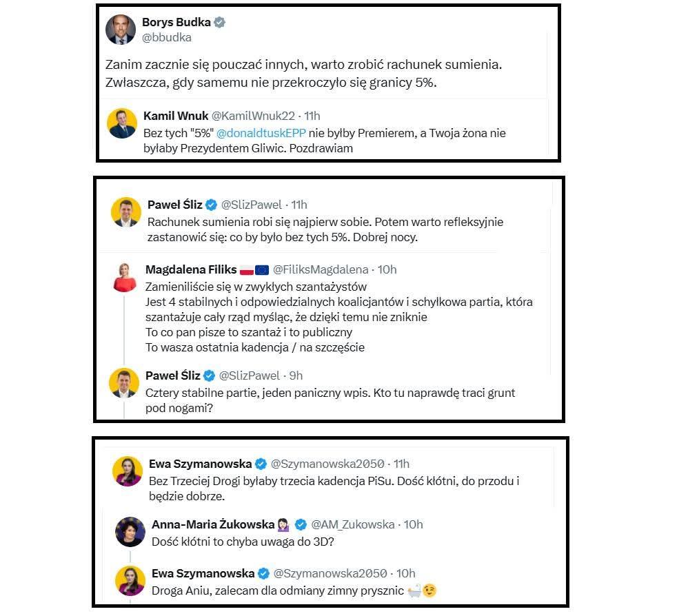This screenshot has height=616, width=688.
Task: Click Kamil Wnuk's round avatar
Action: pos(123,123)
